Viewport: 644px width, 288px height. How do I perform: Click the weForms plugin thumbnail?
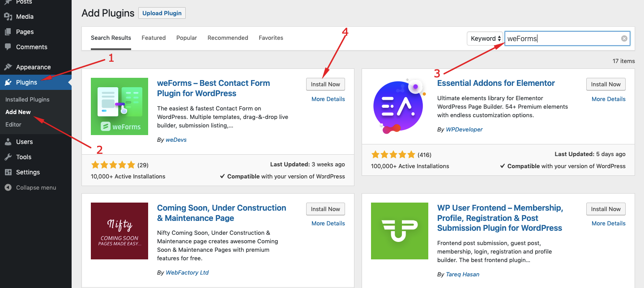119,106
